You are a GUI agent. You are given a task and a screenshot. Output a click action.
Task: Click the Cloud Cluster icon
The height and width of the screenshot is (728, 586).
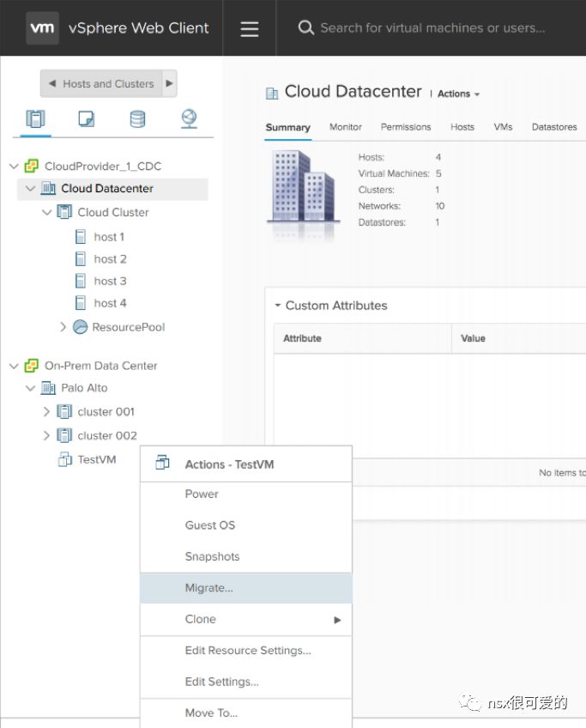coord(64,212)
